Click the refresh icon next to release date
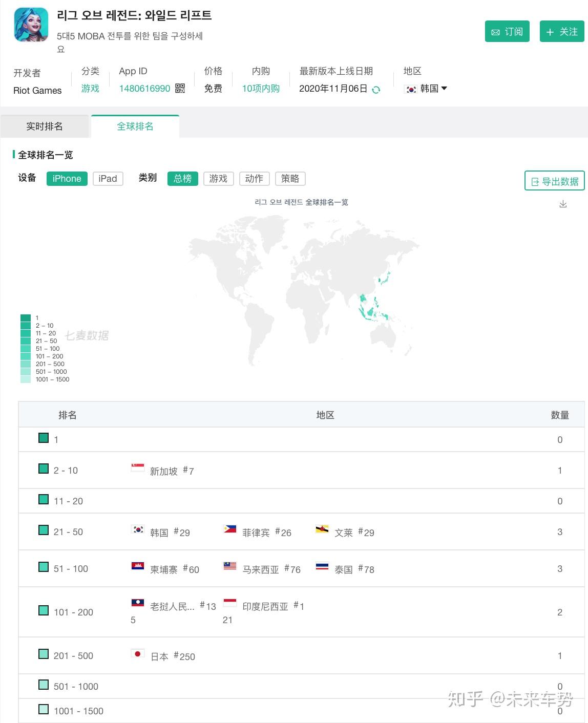Viewport: 588px width, 723px height. click(376, 90)
